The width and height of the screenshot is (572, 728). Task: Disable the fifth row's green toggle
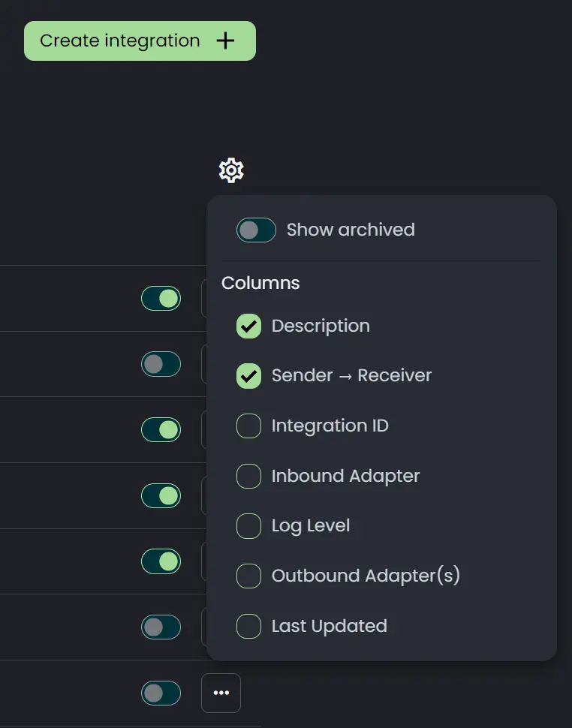161,561
